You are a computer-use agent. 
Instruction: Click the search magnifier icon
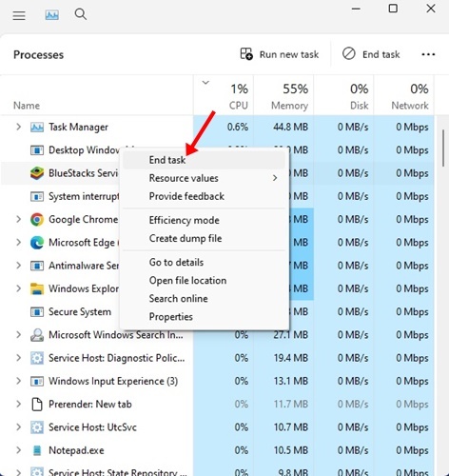[x=81, y=14]
